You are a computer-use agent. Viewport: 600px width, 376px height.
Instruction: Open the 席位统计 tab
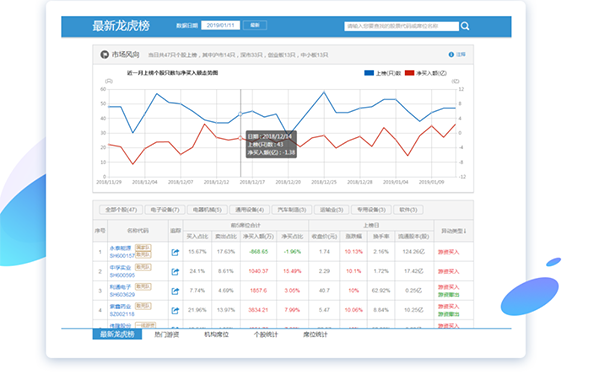click(315, 335)
